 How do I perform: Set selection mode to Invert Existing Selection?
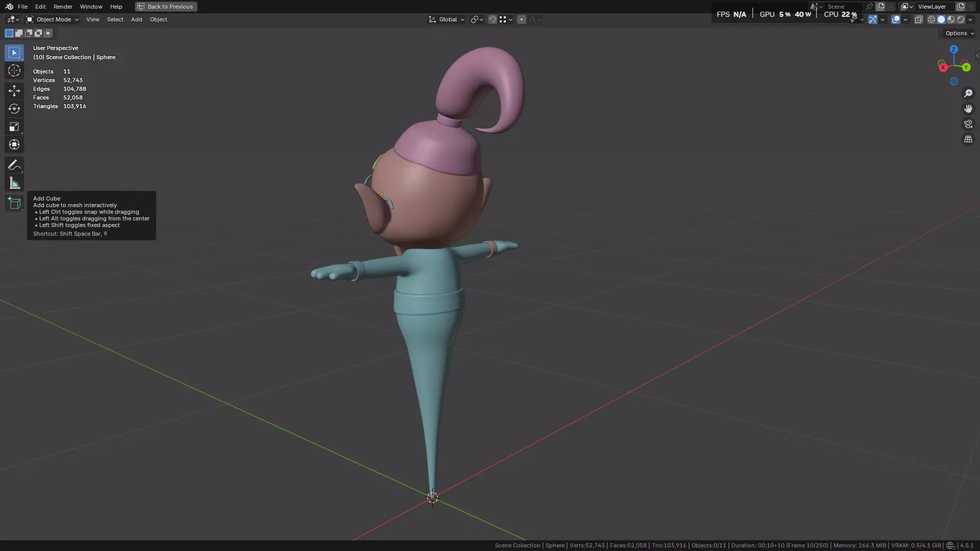(38, 33)
